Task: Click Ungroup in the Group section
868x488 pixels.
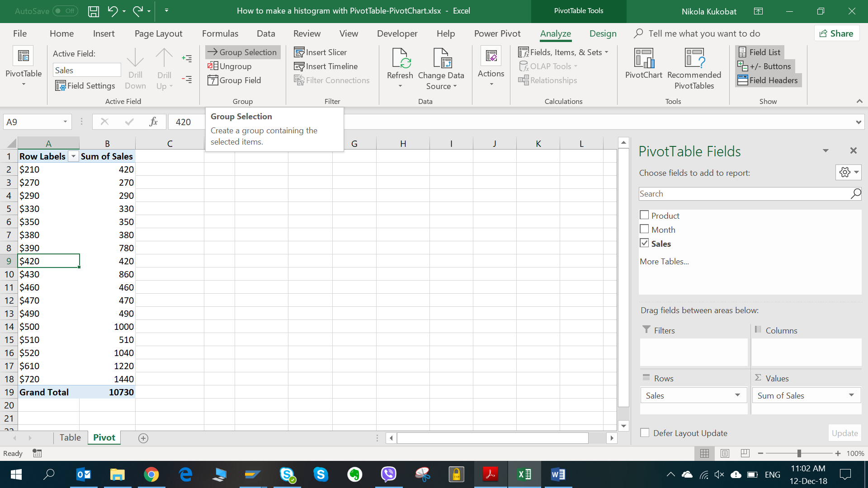Action: coord(230,66)
